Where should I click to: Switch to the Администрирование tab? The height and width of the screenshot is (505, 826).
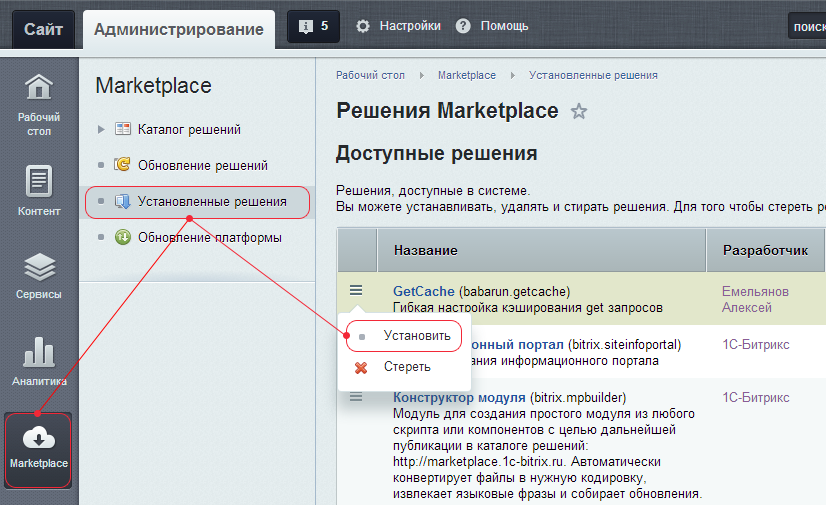tap(179, 29)
